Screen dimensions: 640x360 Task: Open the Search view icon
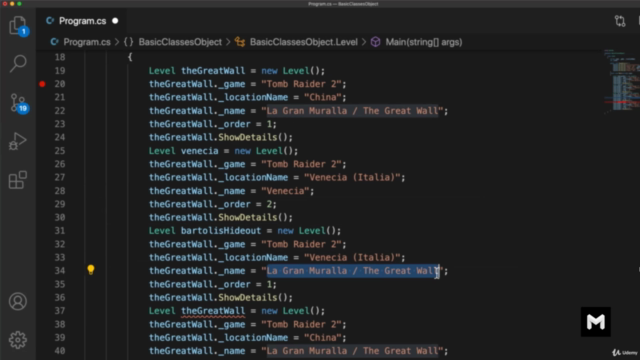[18, 64]
